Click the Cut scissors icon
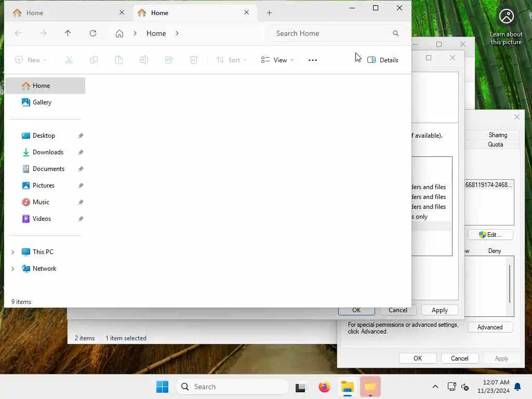This screenshot has height=399, width=532. click(69, 60)
